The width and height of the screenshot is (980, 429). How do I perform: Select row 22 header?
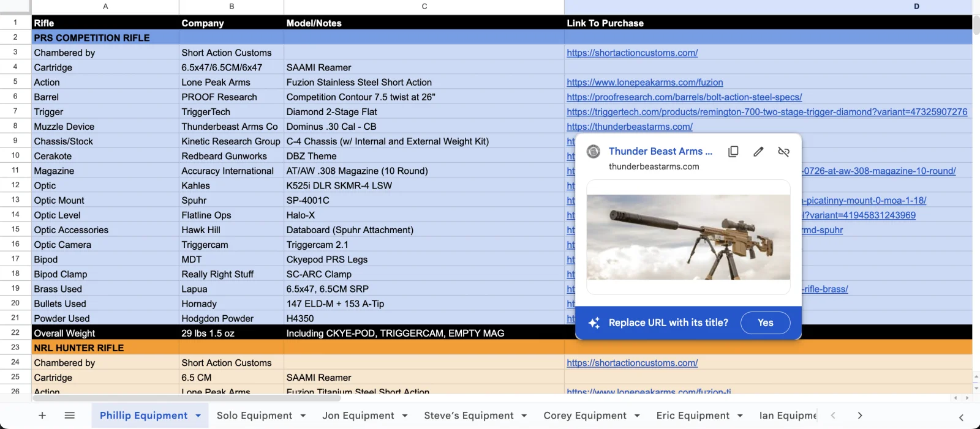pyautogui.click(x=15, y=332)
